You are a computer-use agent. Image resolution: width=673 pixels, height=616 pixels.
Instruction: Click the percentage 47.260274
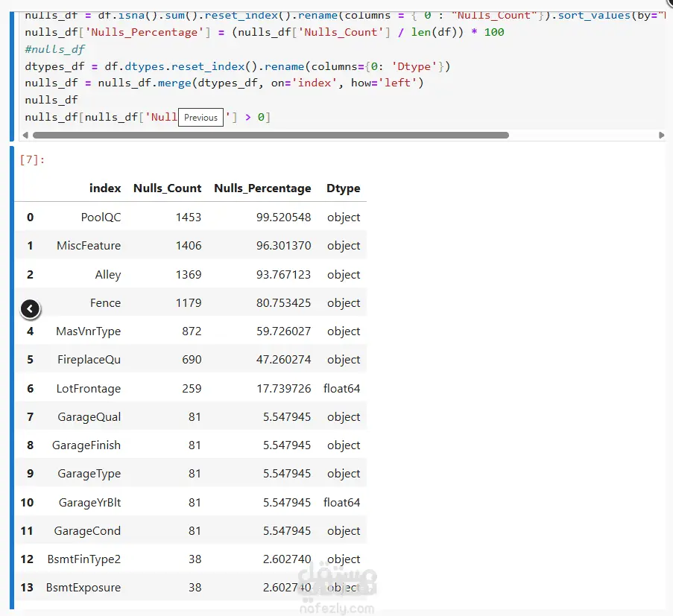pos(284,360)
